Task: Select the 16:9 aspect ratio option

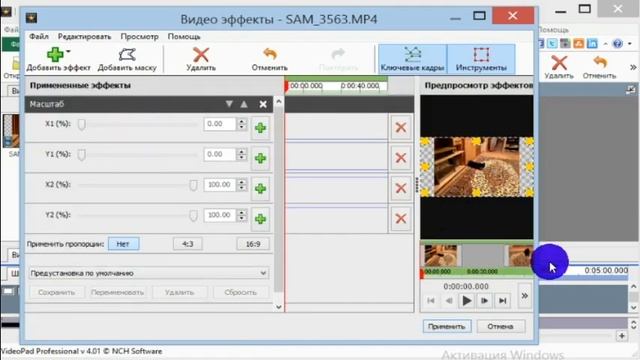Action: tap(253, 244)
